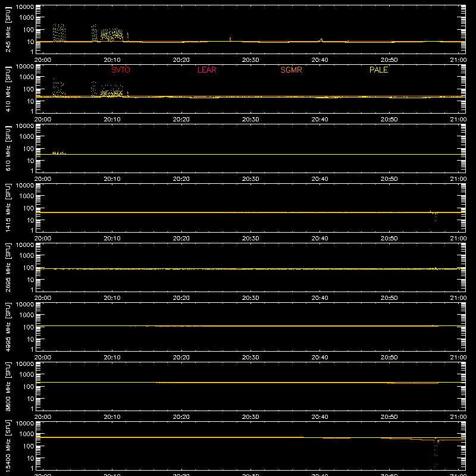Image resolution: width=476 pixels, height=476 pixels.
Task: Click the orange dip near 20:57 in 15400 MHz panel
Action: (x=436, y=452)
